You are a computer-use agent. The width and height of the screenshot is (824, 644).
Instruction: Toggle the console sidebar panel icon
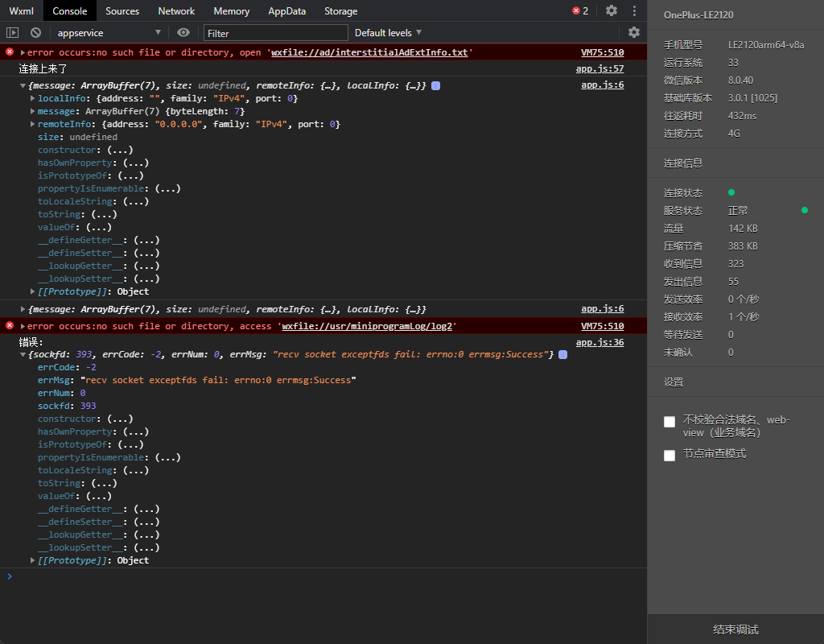tap(12, 32)
